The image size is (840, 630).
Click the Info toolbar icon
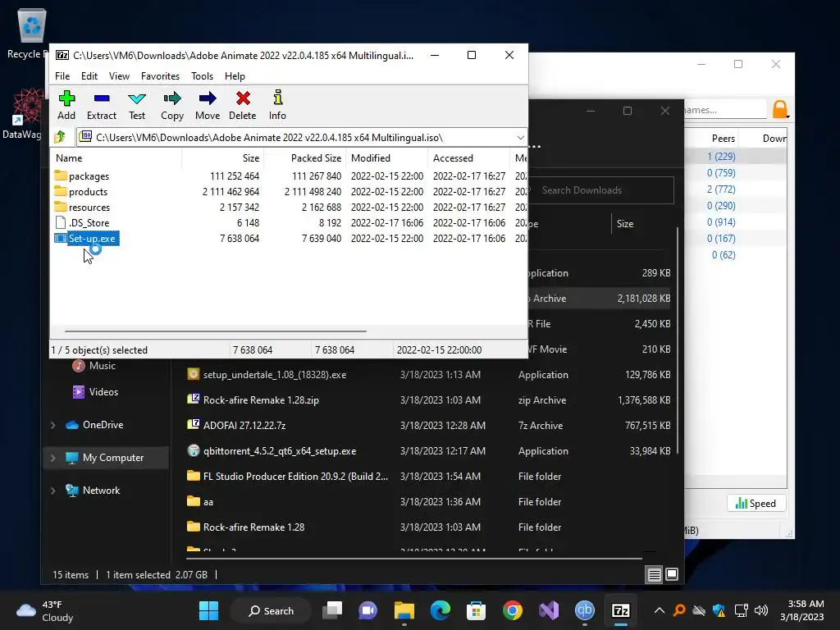(277, 105)
